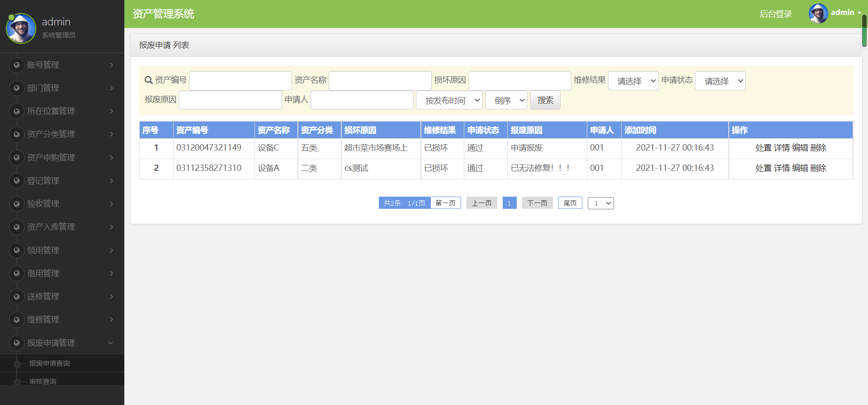
Task: Click the 验收管理 sidebar icon
Action: (17, 204)
